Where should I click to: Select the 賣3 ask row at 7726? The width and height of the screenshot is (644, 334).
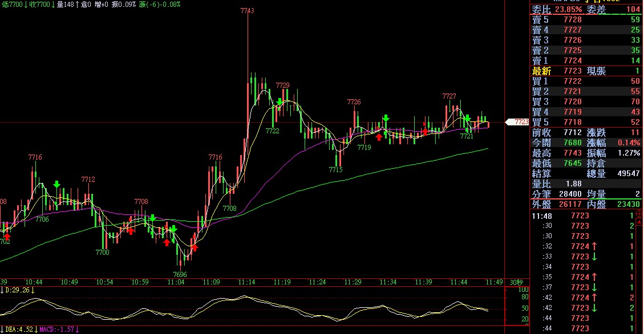pyautogui.click(x=586, y=40)
